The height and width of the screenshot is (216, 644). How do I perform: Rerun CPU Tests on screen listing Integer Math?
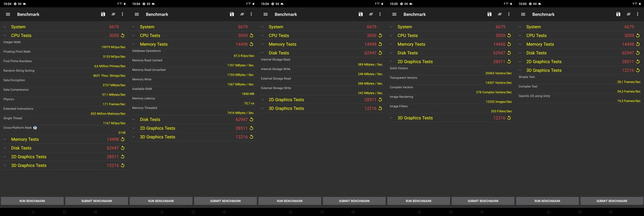tap(123, 35)
